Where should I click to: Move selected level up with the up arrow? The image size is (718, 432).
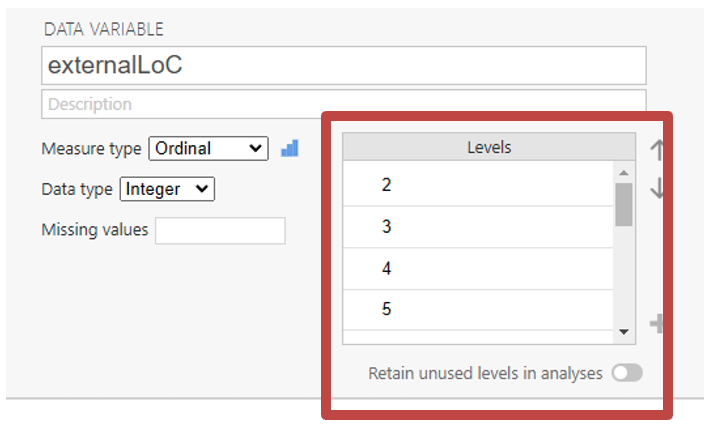(x=657, y=150)
